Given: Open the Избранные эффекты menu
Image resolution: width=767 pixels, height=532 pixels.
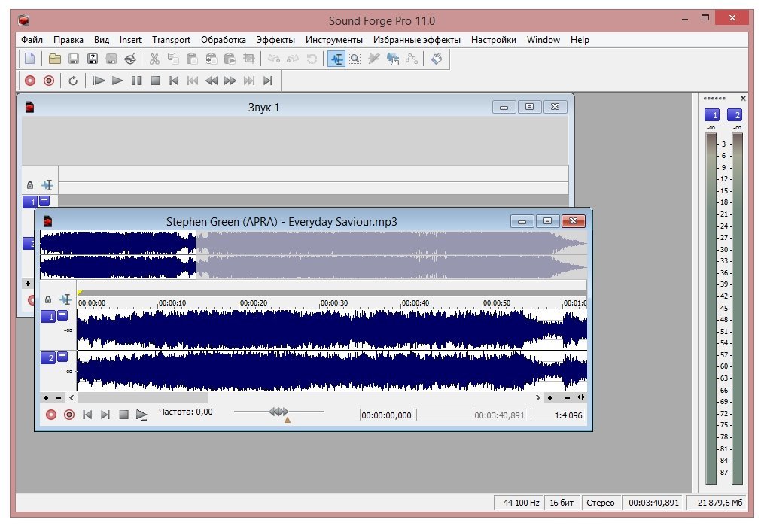Looking at the screenshot, I should [x=417, y=40].
